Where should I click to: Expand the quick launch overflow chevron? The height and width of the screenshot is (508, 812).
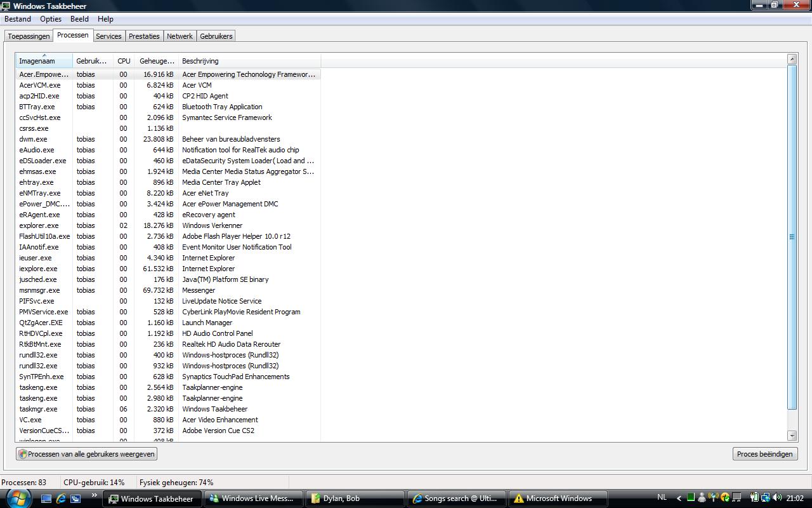(95, 495)
